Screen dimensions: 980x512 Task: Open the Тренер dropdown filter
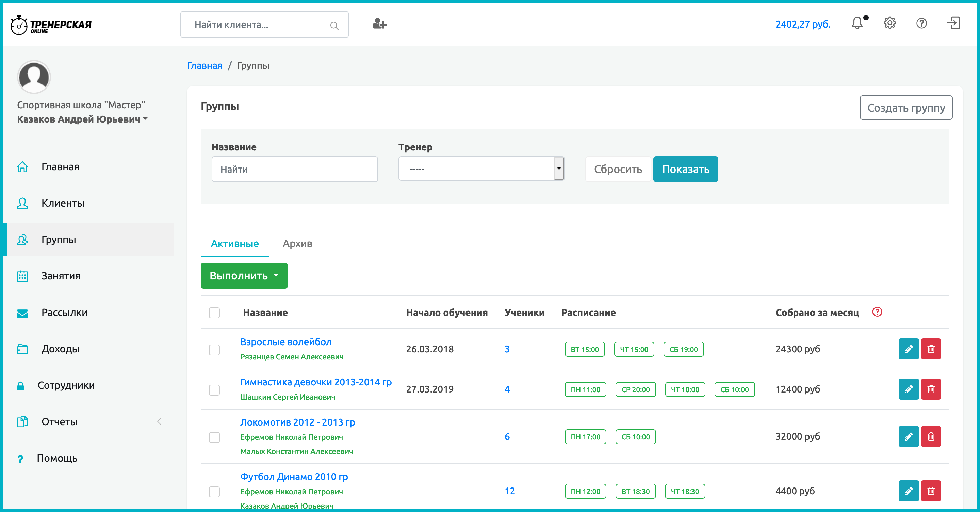coord(481,169)
